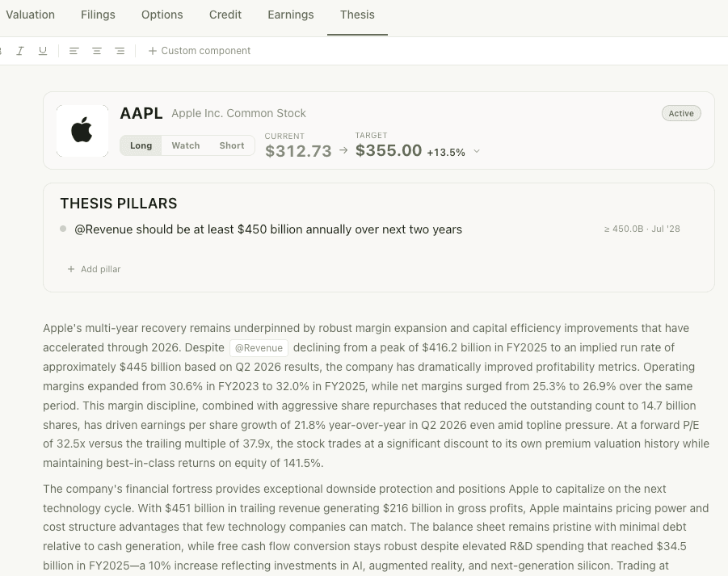Click the ≥ 450.0B · Jul '28 criterion
728x576 pixels.
click(x=642, y=229)
